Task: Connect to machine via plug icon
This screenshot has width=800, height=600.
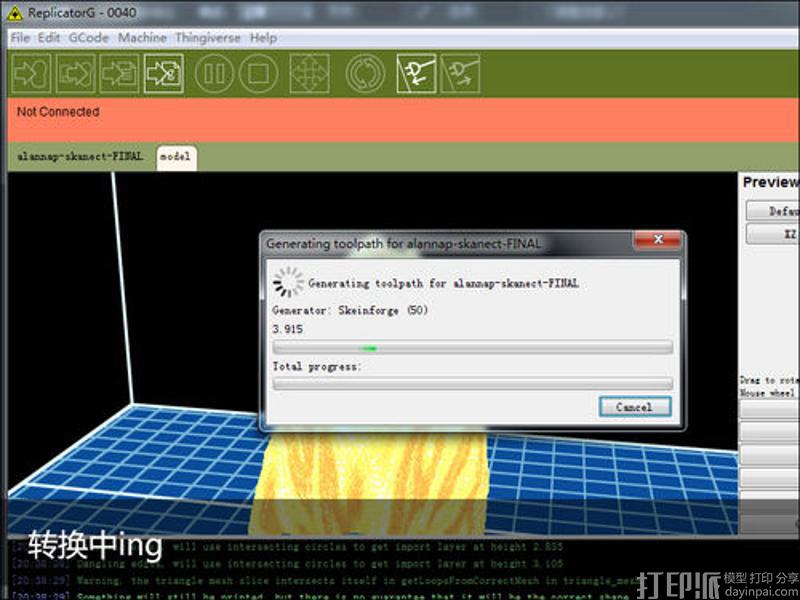Action: (416, 74)
